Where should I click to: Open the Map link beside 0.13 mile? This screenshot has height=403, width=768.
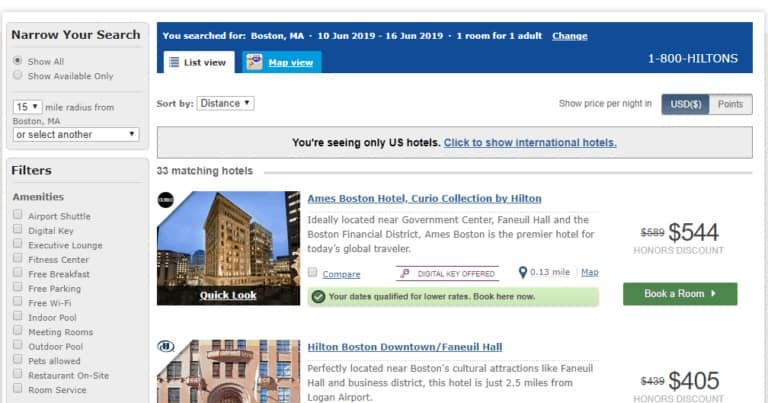[x=590, y=272]
